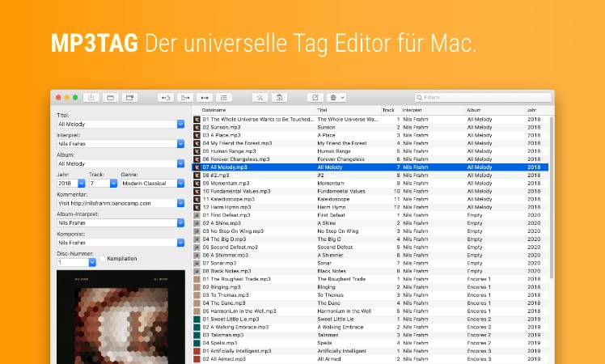The width and height of the screenshot is (605, 364).
Task: Click the edit pencil toolbar icon
Action: 315,98
